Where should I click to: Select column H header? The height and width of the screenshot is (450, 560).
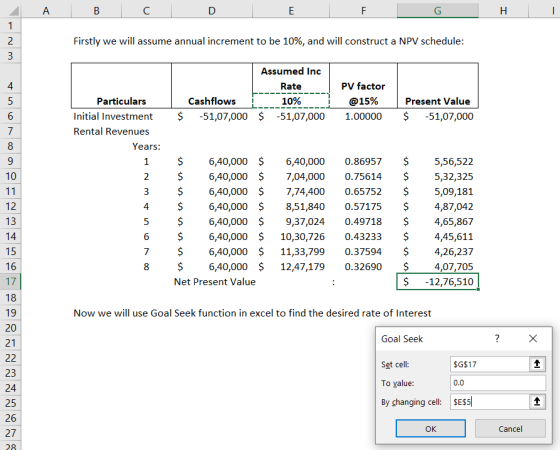(503, 11)
